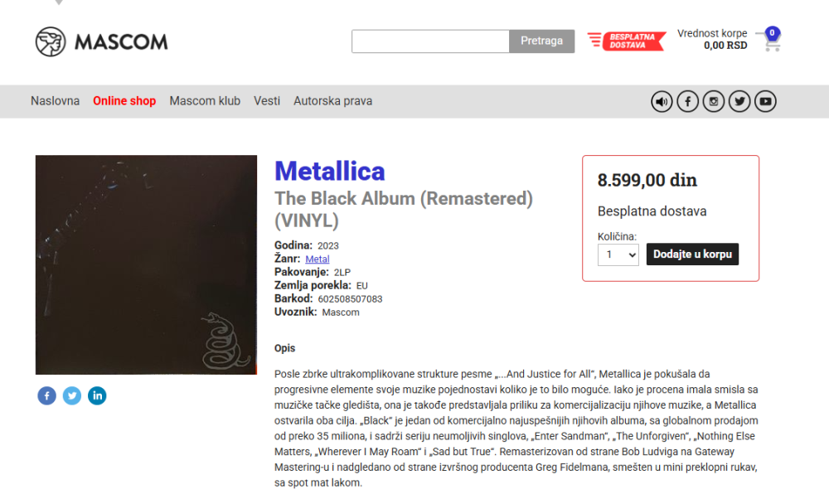This screenshot has width=829, height=504.
Task: Share album on LinkedIn below cover
Action: 97,395
